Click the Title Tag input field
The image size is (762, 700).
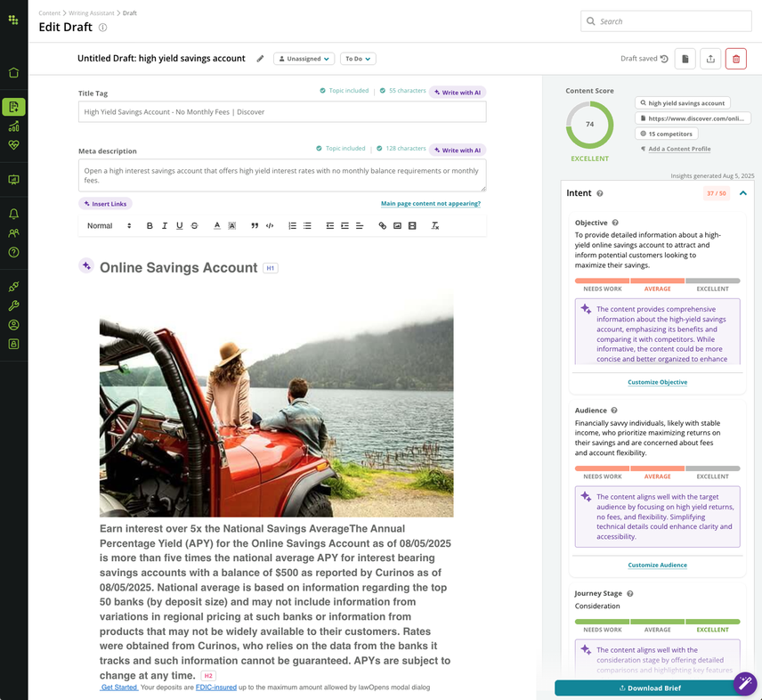[x=282, y=112]
